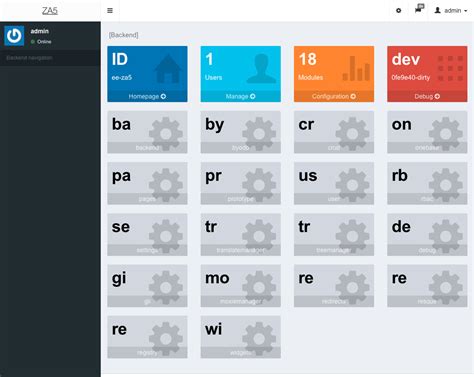Click the Backend navigation sidebar header
This screenshot has height=377, width=474.
tap(50, 58)
